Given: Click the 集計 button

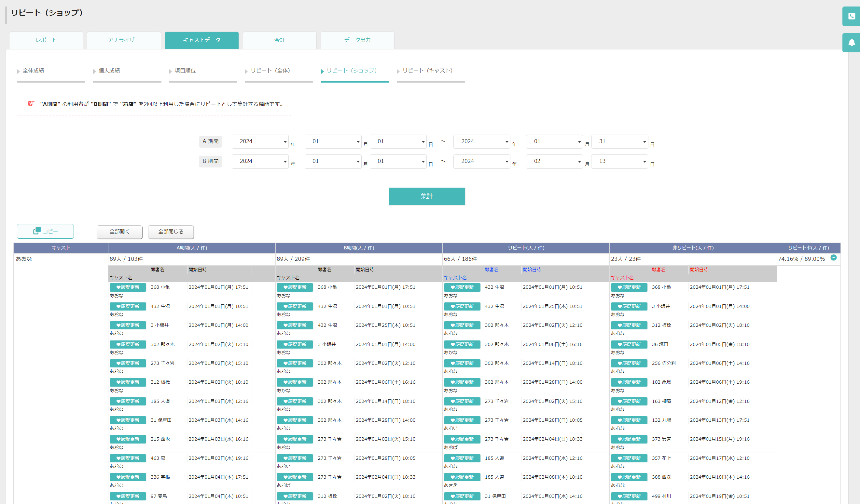Looking at the screenshot, I should click(427, 196).
